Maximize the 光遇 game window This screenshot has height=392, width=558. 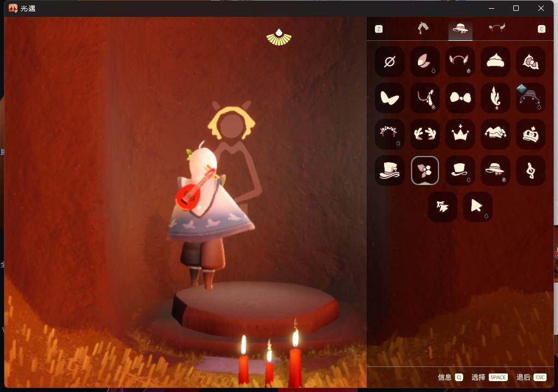click(x=516, y=8)
